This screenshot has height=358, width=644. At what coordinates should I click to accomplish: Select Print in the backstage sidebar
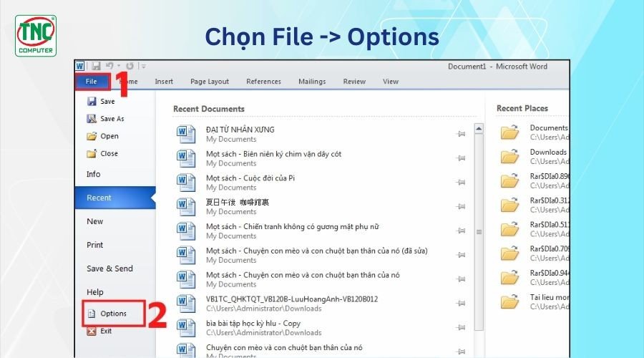pos(95,245)
